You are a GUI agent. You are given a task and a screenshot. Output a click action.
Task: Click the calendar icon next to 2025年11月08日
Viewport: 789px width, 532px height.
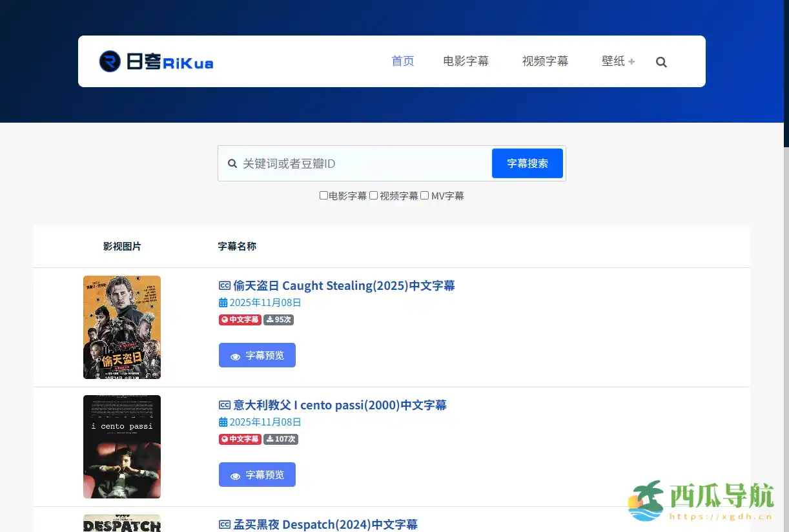tap(223, 302)
